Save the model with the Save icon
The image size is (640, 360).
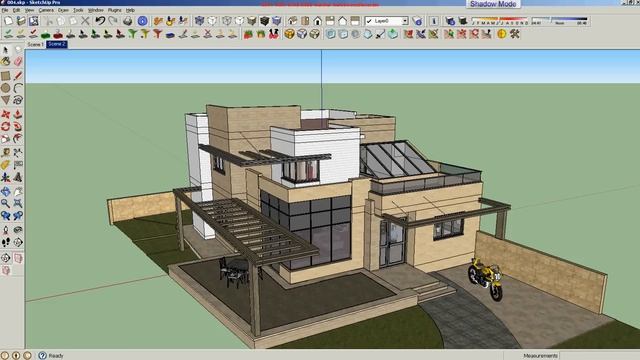33,20
